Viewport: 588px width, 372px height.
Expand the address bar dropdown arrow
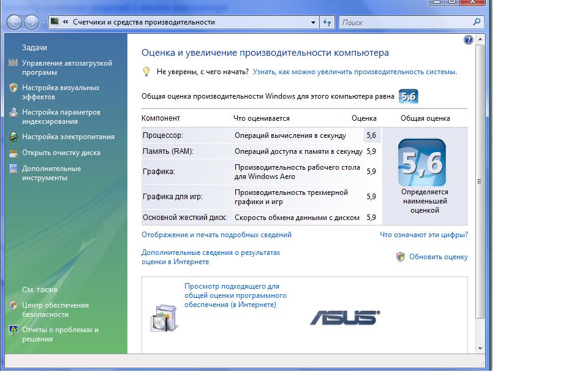coord(313,23)
